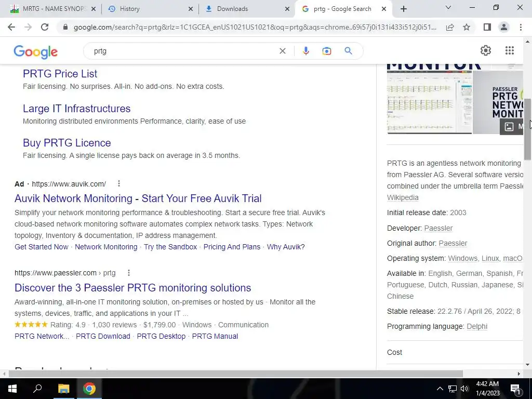Open the paessler.com result options dots
Screen dimensions: 532x399
(129, 272)
